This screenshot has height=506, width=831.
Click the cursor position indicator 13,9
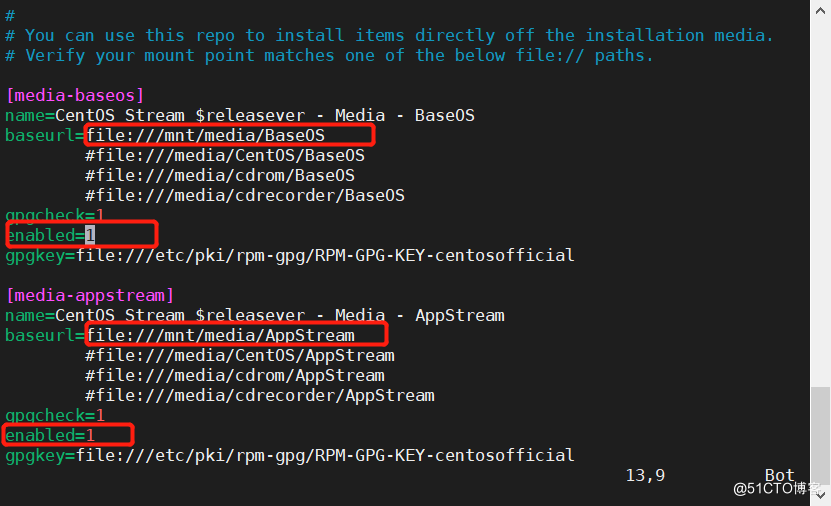pyautogui.click(x=646, y=475)
